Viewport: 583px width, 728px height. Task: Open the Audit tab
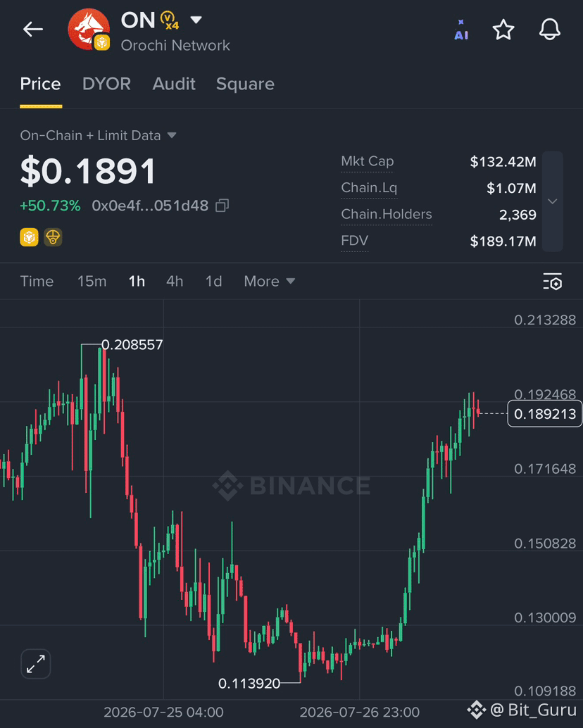(x=174, y=84)
